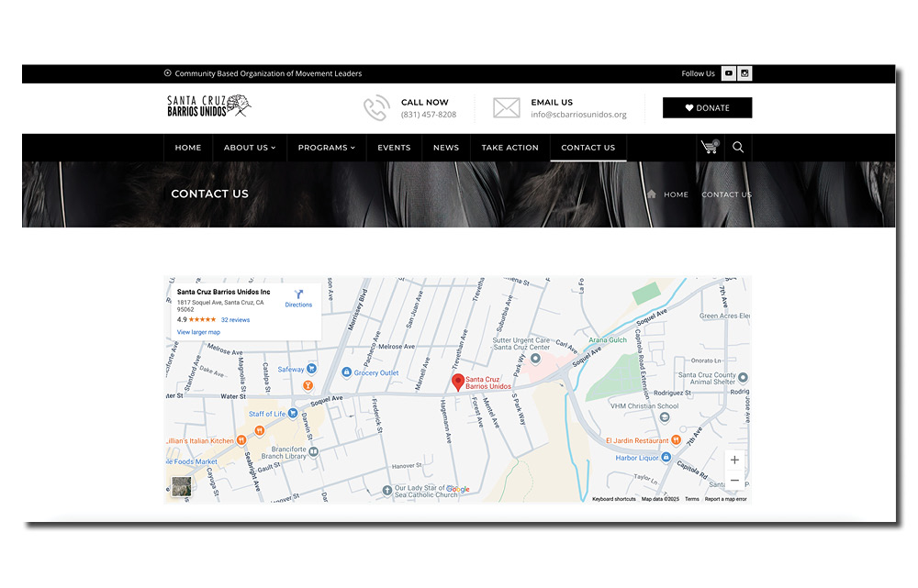Viewport: 918px width, 588px height.
Task: Click the breadcrumb home icon
Action: (652, 194)
